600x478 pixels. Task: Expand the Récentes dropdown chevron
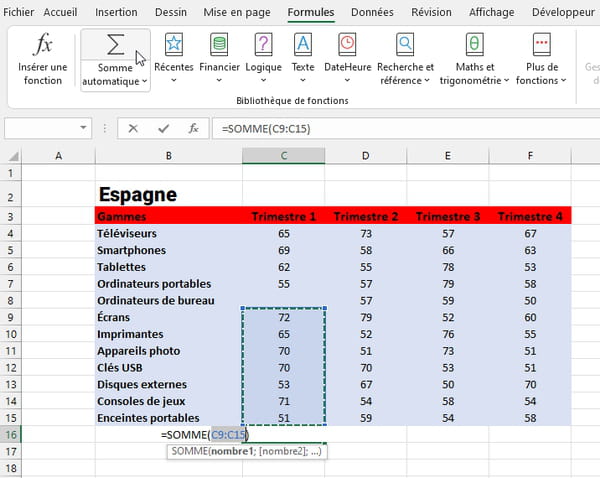point(174,80)
